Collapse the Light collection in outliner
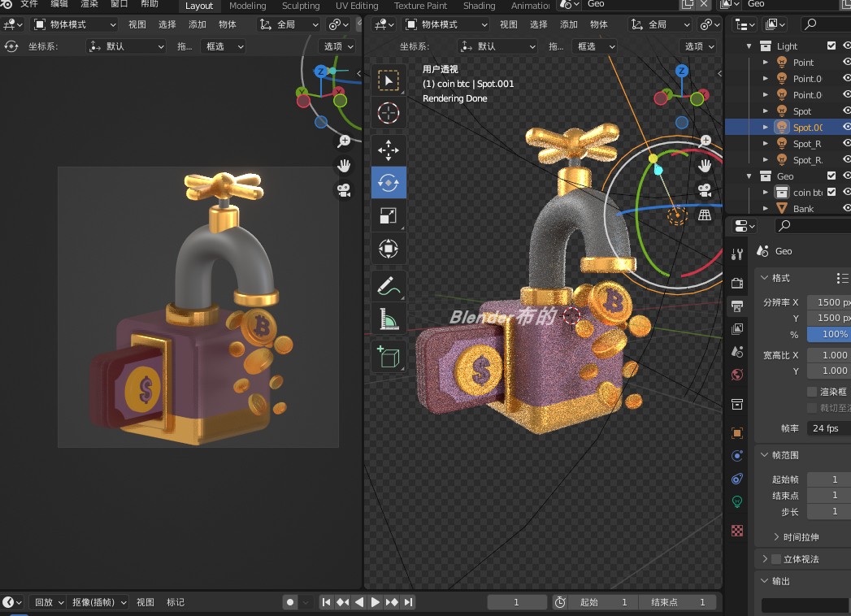The height and width of the screenshot is (616, 851). click(x=749, y=46)
